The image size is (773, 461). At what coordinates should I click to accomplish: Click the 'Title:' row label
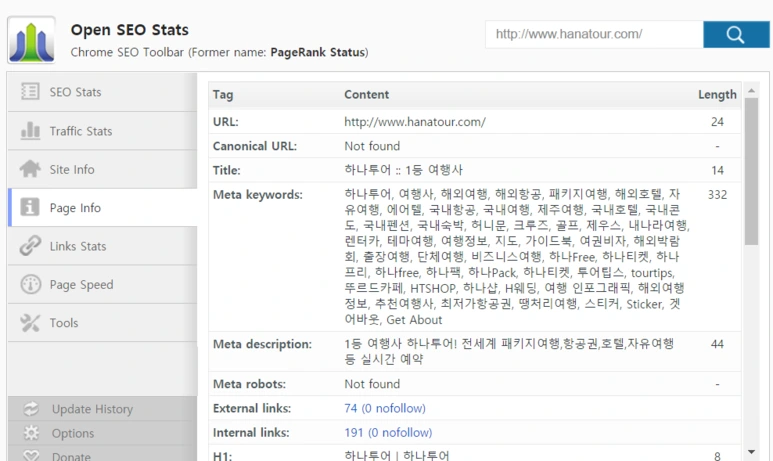tap(227, 171)
